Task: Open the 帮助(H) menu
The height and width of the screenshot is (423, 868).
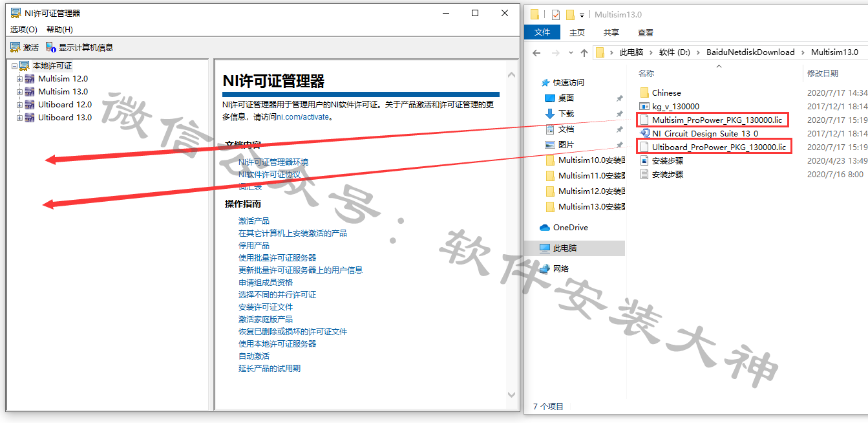Action: pyautogui.click(x=59, y=30)
